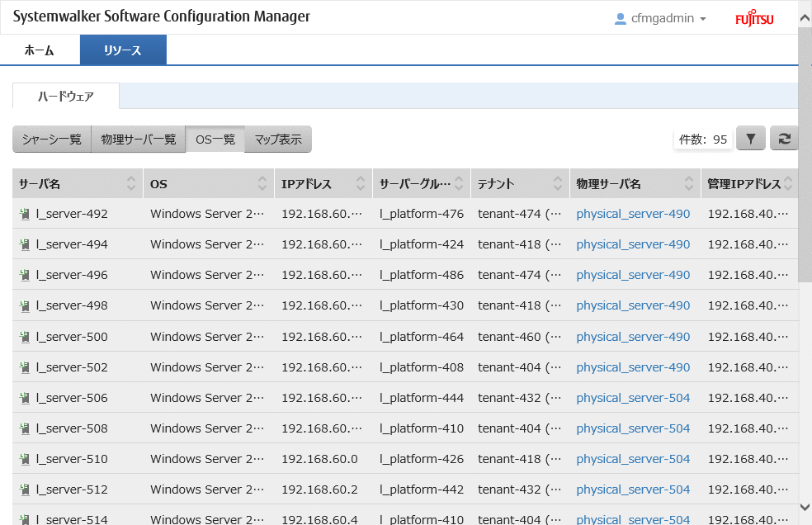
Task: Select the l_server-506 server name
Action: (x=72, y=398)
